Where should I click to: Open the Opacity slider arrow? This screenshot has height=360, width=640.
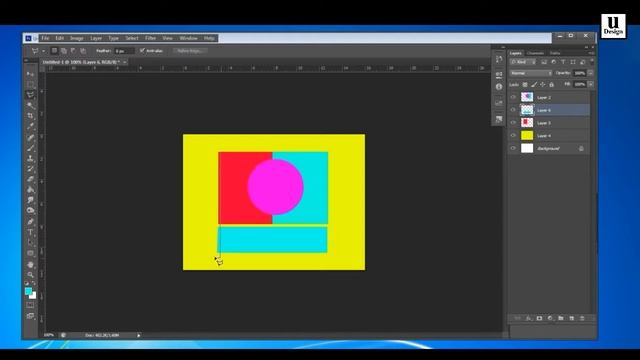(591, 73)
